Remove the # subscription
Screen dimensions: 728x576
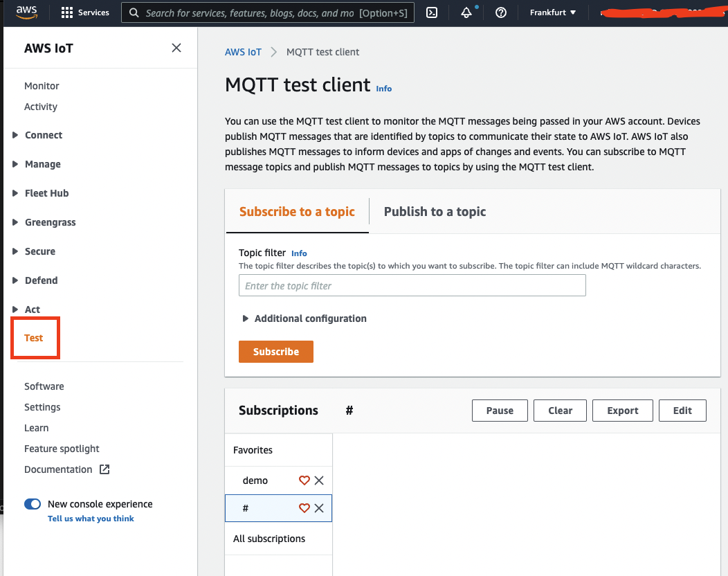pyautogui.click(x=319, y=508)
